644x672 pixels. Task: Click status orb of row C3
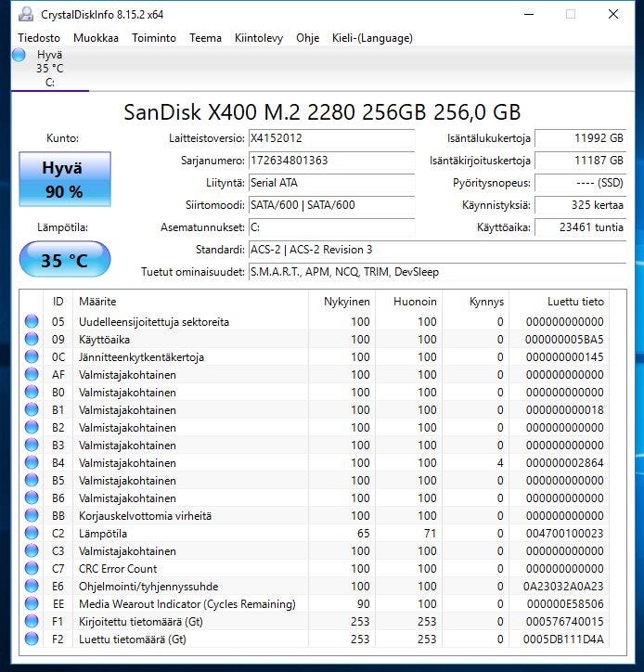click(32, 550)
